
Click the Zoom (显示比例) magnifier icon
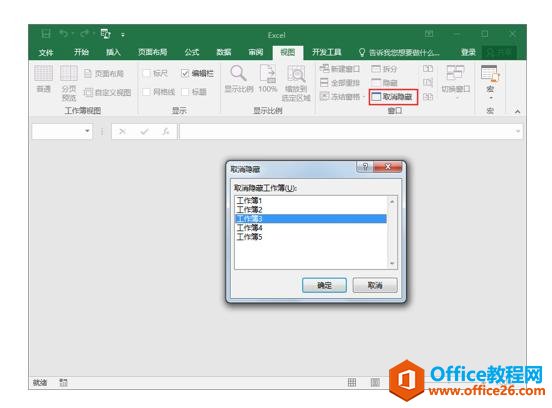click(238, 74)
